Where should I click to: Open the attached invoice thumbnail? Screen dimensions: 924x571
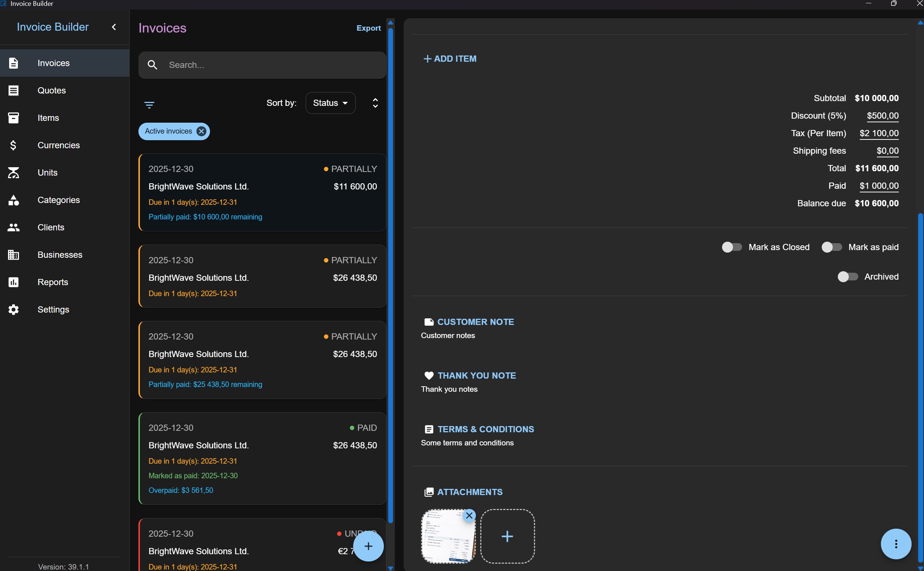[448, 536]
